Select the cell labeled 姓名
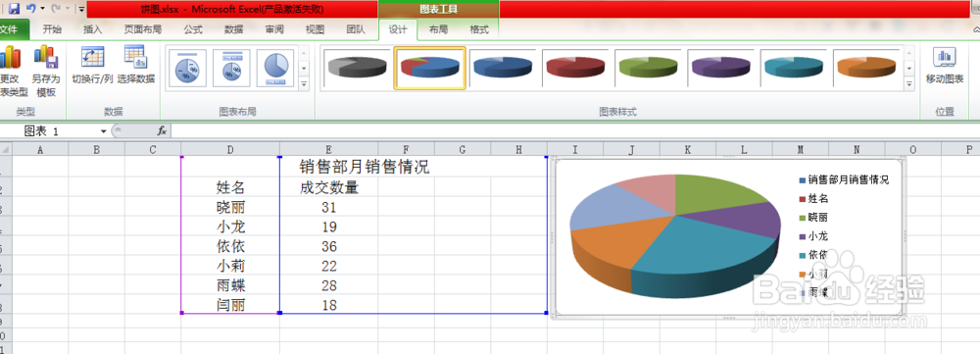Viewport: 980px width, 354px height. click(x=230, y=187)
